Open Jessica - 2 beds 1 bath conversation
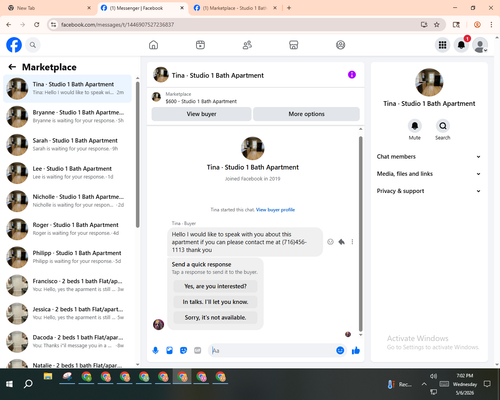500x400 pixels. coord(67,313)
